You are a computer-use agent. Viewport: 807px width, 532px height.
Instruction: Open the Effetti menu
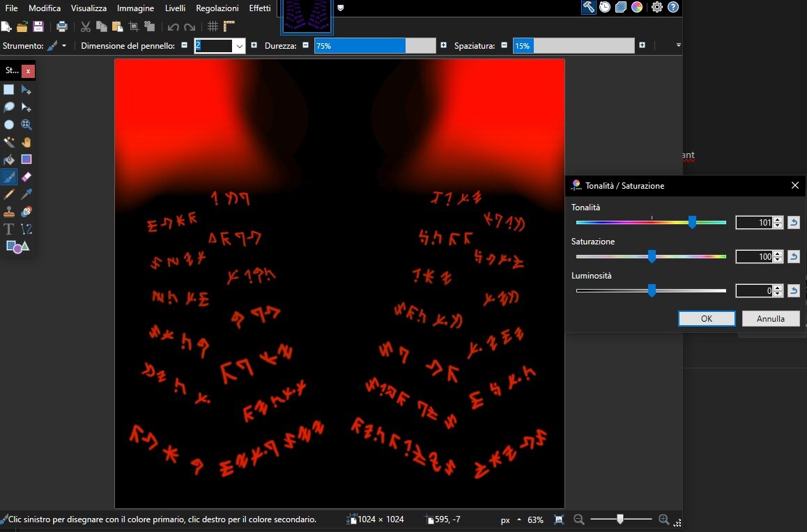[259, 8]
